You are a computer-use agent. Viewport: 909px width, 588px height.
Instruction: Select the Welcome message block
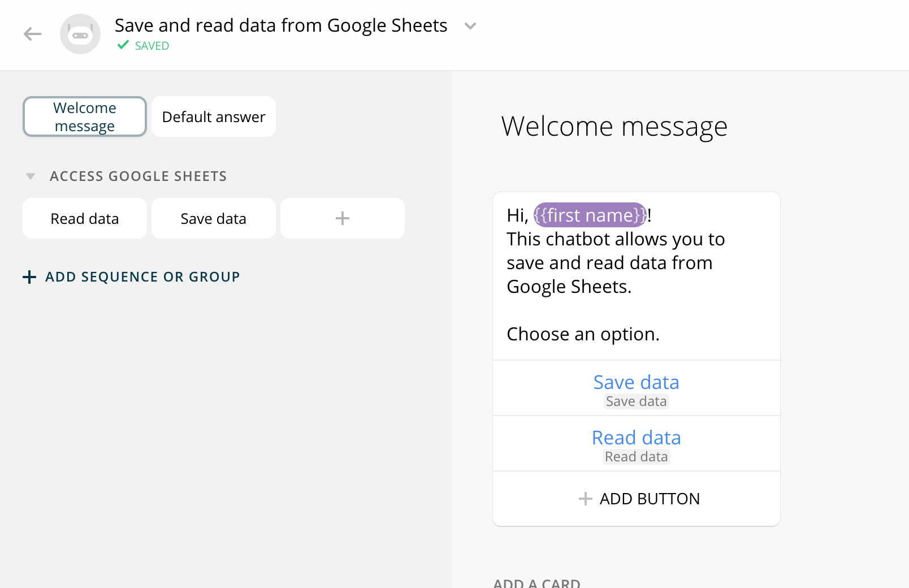85,116
